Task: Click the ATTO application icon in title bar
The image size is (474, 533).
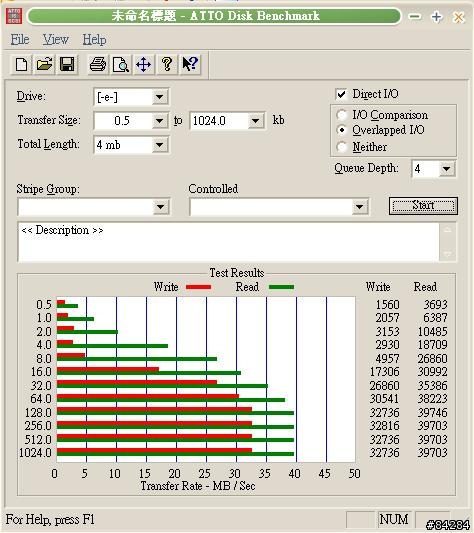Action: click(14, 16)
